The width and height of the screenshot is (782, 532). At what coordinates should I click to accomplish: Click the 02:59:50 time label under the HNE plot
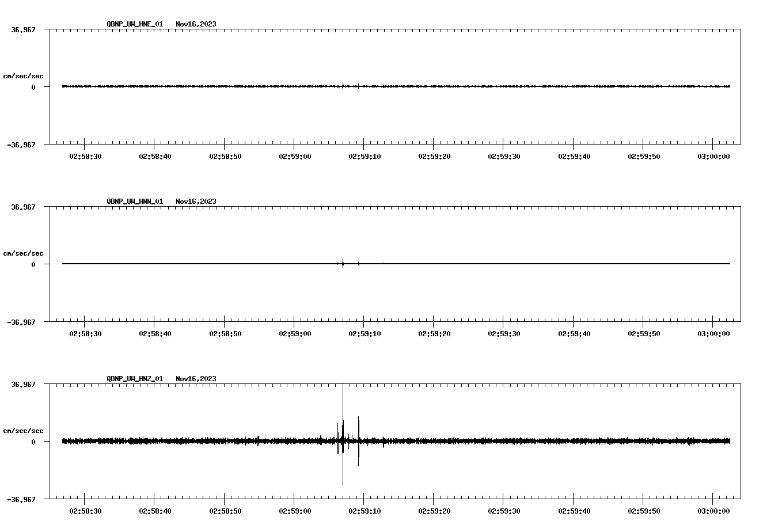click(x=644, y=156)
